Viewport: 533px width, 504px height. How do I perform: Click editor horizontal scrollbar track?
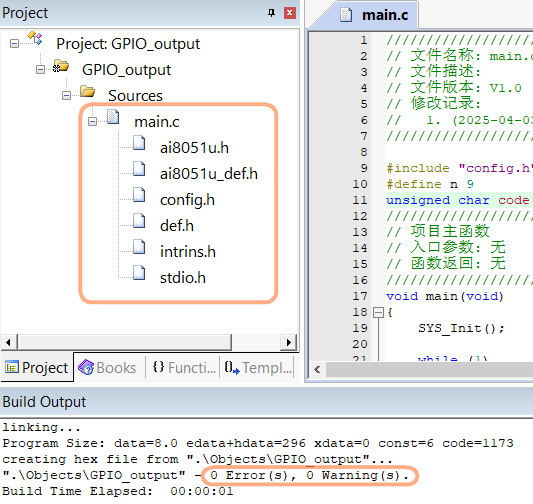pos(429,369)
